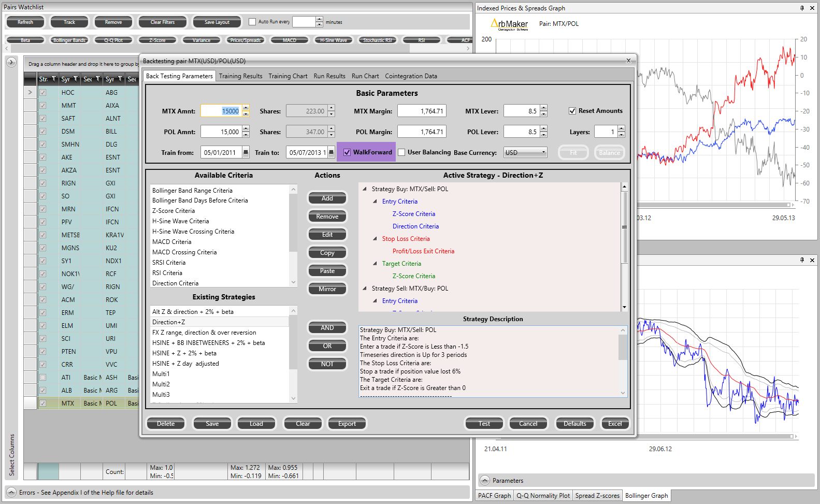Screen dimensions: 820x504
Task: Collapse the Parameters section chevron
Action: coord(484,480)
